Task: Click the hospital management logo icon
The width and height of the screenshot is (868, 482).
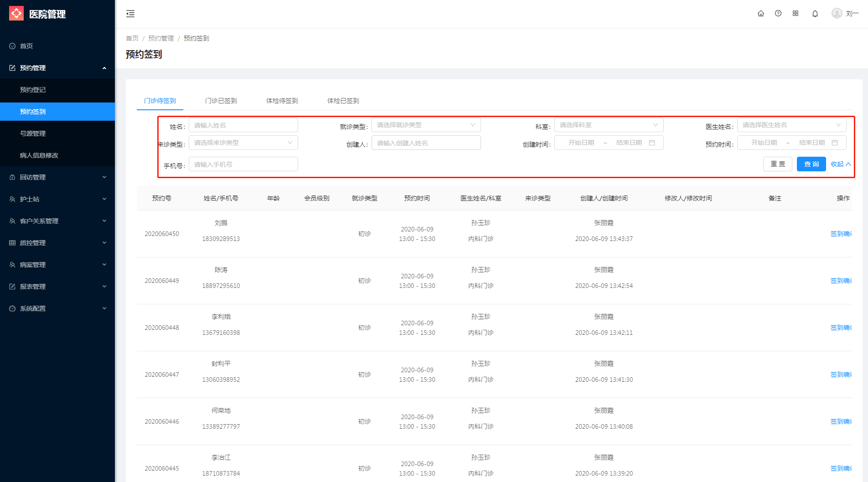Action: [x=16, y=14]
